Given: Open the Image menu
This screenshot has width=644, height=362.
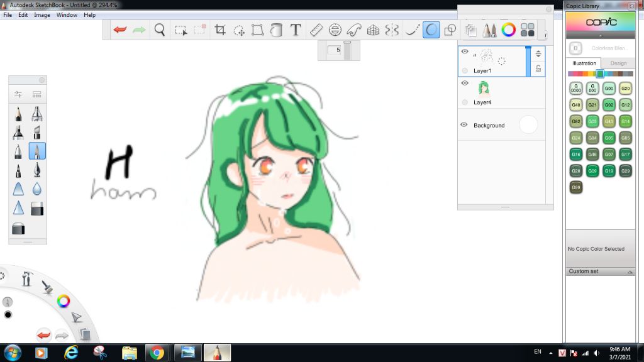Looking at the screenshot, I should pyautogui.click(x=42, y=15).
